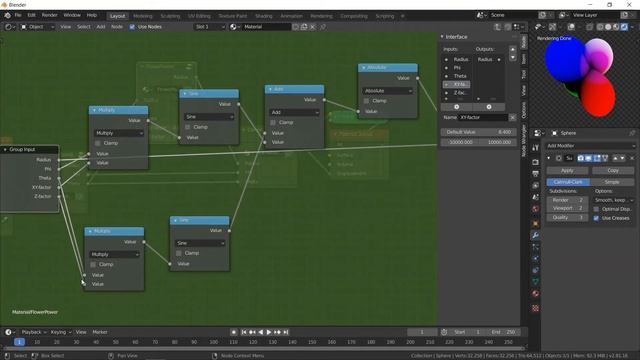Open the Render properties tab icon
This screenshot has height=360, width=640.
536,162
